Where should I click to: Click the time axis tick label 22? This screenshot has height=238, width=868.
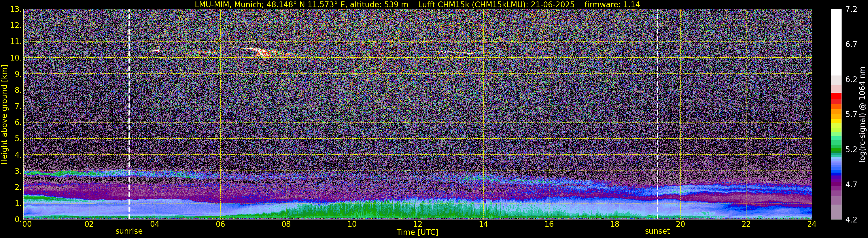(x=746, y=224)
